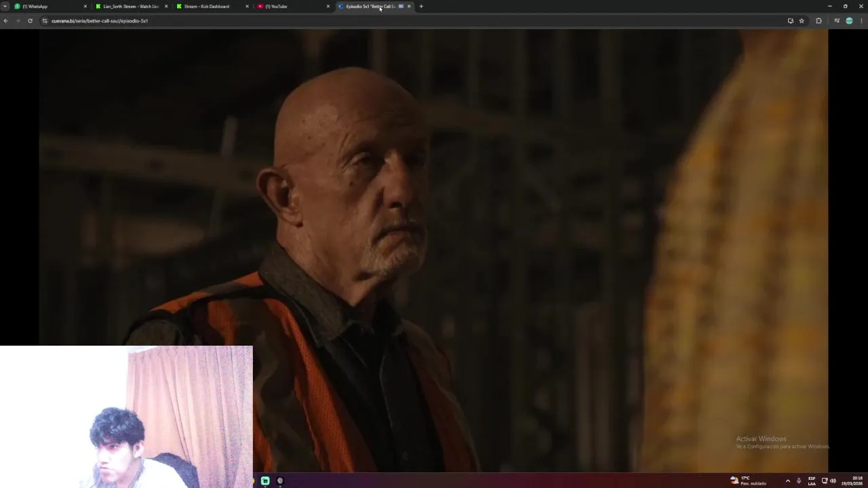868x488 pixels.
Task: Minimize the Chrome window
Action: 829,6
